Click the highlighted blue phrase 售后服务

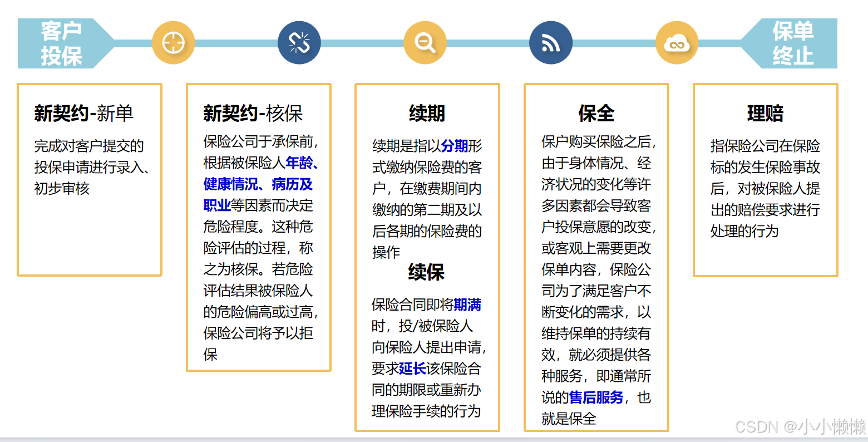point(596,397)
